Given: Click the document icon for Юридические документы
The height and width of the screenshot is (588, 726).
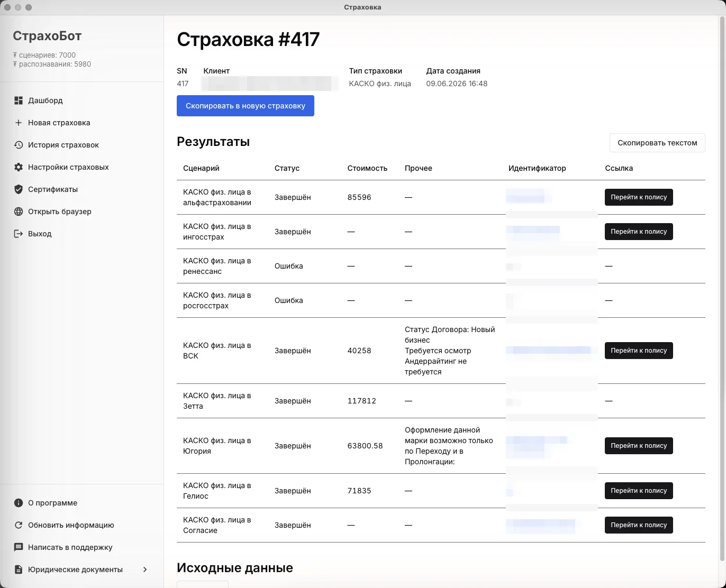Looking at the screenshot, I should point(19,569).
